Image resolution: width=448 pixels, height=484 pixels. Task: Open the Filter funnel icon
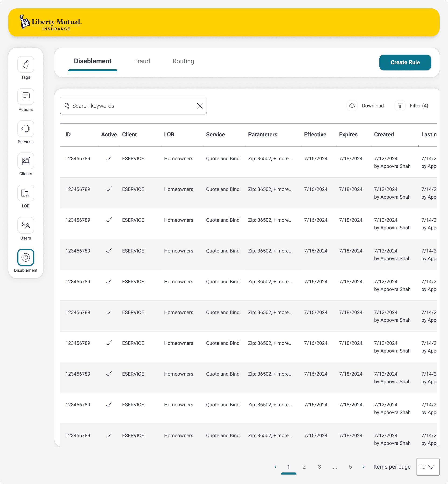click(x=400, y=106)
